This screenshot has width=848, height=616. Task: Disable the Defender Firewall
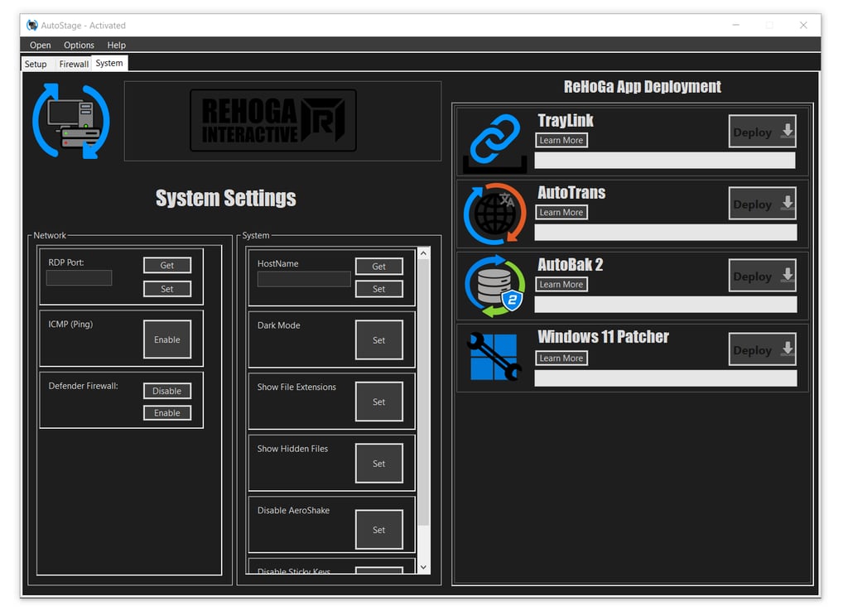click(167, 391)
